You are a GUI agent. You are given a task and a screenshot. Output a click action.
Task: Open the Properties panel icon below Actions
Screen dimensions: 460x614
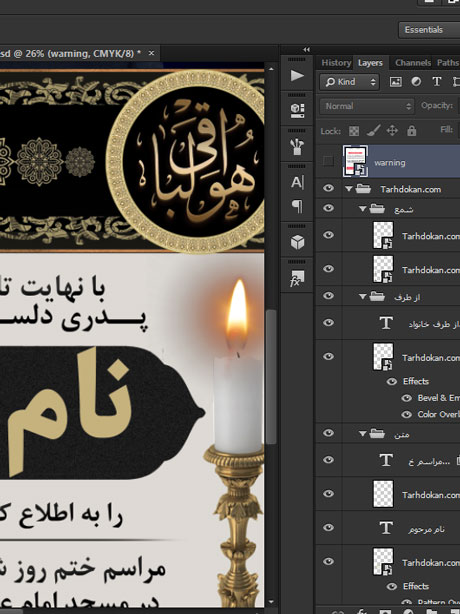click(297, 111)
